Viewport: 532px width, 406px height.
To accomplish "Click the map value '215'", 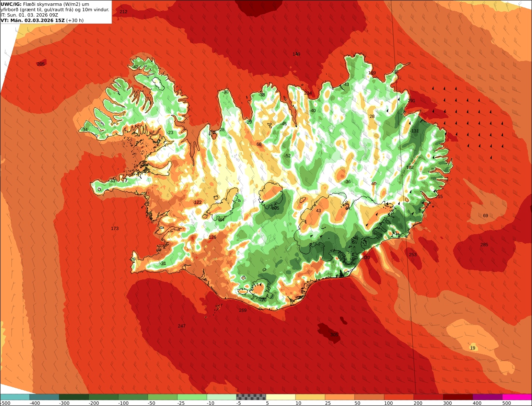I will [439, 197].
